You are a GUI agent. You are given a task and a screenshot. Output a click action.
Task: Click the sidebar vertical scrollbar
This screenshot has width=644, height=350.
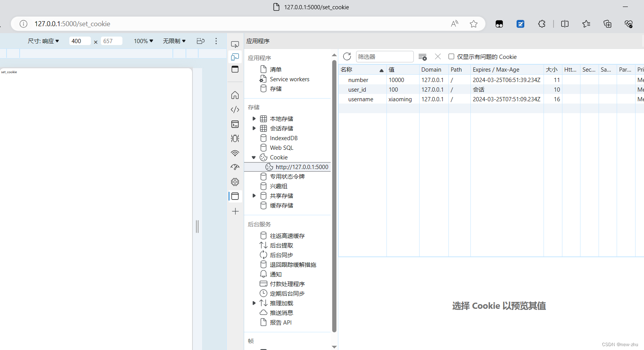[x=334, y=196]
